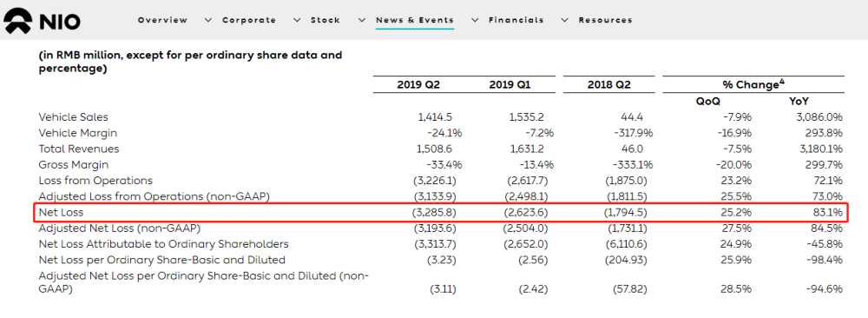Expand the chevron between Corporate and Stock
Screen dimensions: 868x318
coord(297,20)
